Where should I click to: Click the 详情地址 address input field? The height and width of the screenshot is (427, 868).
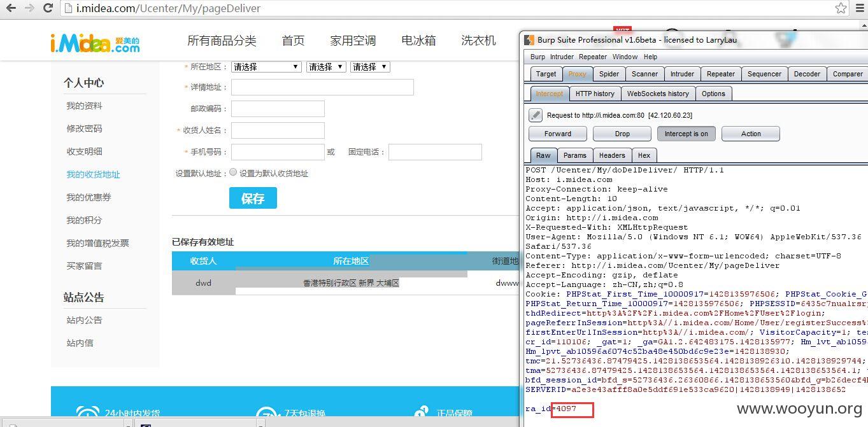tap(322, 87)
